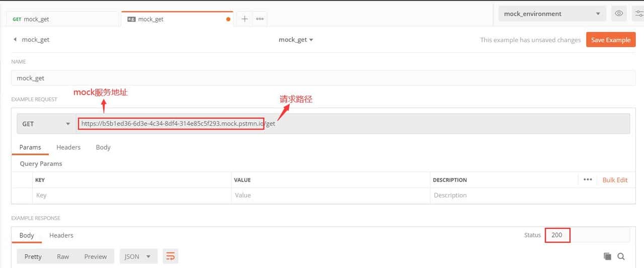
Task: Open the manage environments settings icon
Action: (x=639, y=14)
